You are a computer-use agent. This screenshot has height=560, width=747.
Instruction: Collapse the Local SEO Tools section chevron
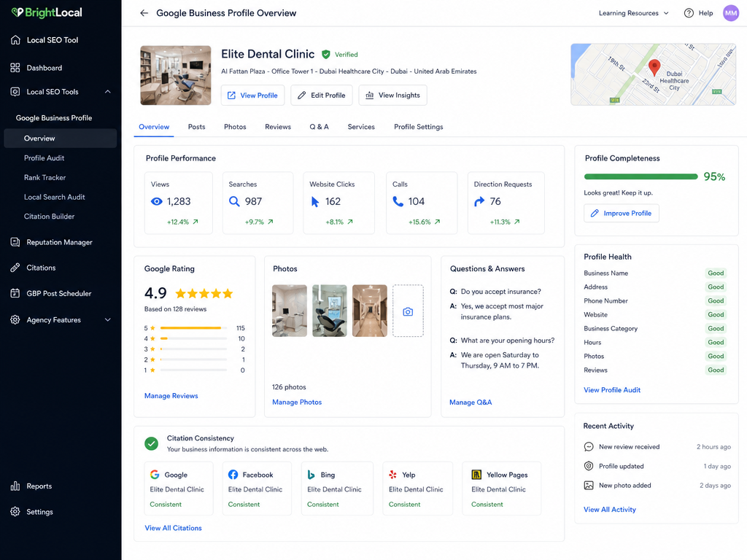tap(108, 91)
